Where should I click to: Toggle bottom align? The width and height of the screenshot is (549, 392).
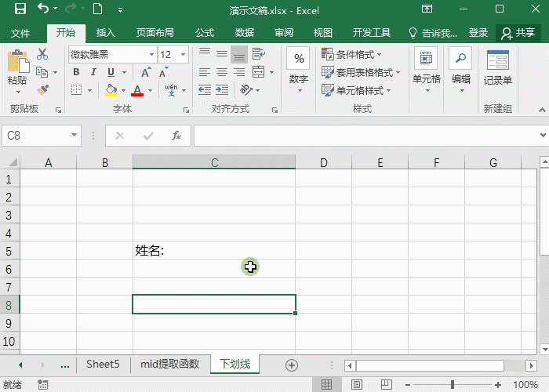point(239,54)
